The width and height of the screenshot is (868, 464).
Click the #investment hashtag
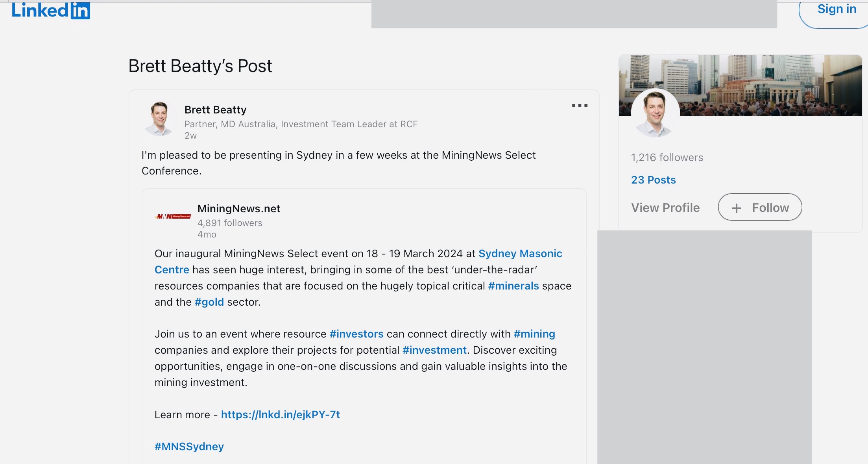pyautogui.click(x=434, y=350)
